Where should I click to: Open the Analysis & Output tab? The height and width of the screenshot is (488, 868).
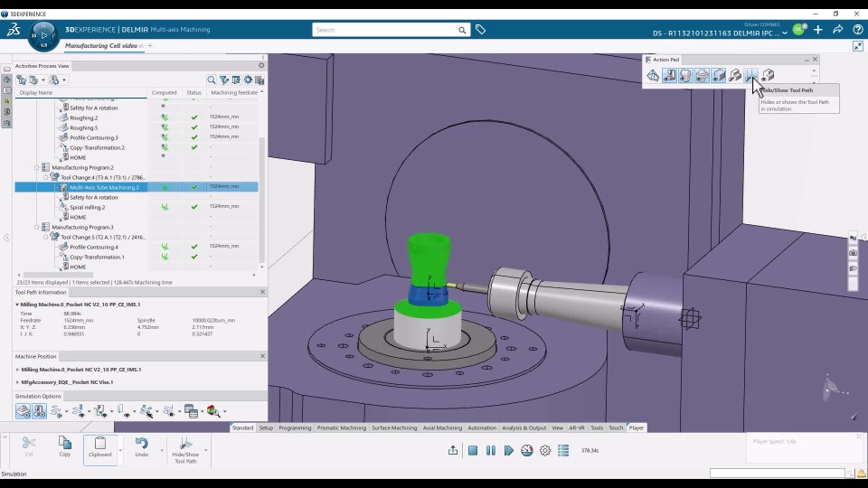tap(524, 428)
